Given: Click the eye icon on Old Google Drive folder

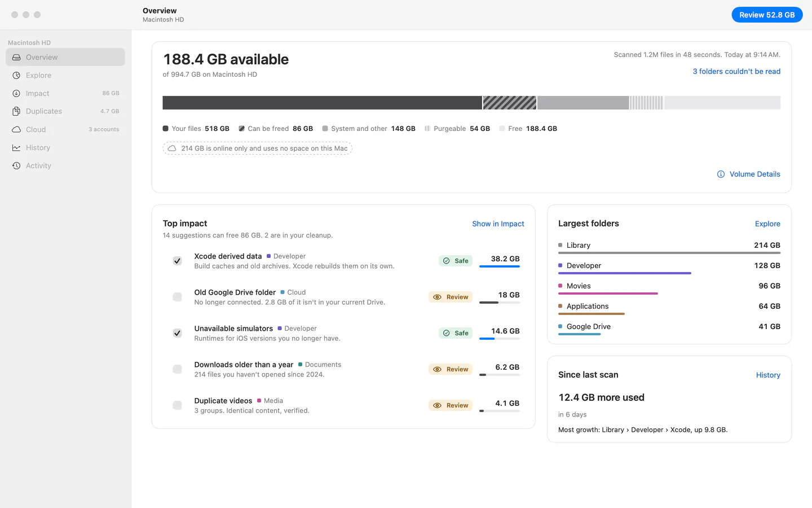Looking at the screenshot, I should tap(437, 297).
